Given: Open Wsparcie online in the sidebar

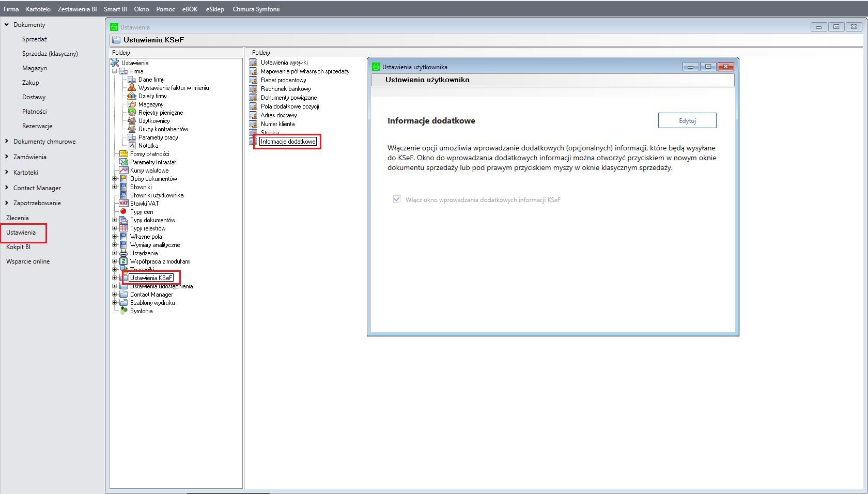Looking at the screenshot, I should tap(28, 261).
